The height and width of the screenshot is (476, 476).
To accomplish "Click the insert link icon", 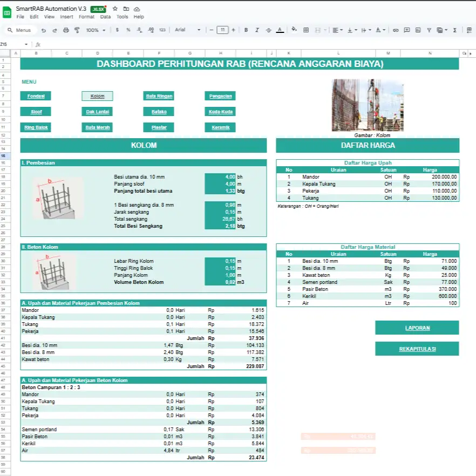I will click(x=396, y=30).
